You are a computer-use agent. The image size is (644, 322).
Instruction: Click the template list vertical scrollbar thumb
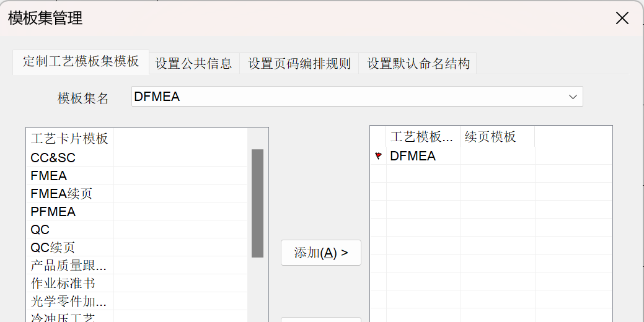(x=257, y=203)
